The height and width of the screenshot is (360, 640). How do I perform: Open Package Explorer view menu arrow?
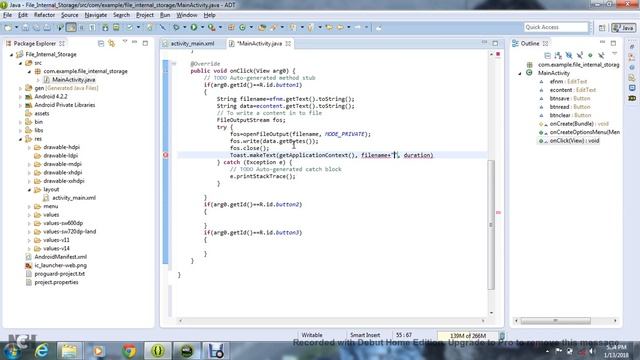124,42
